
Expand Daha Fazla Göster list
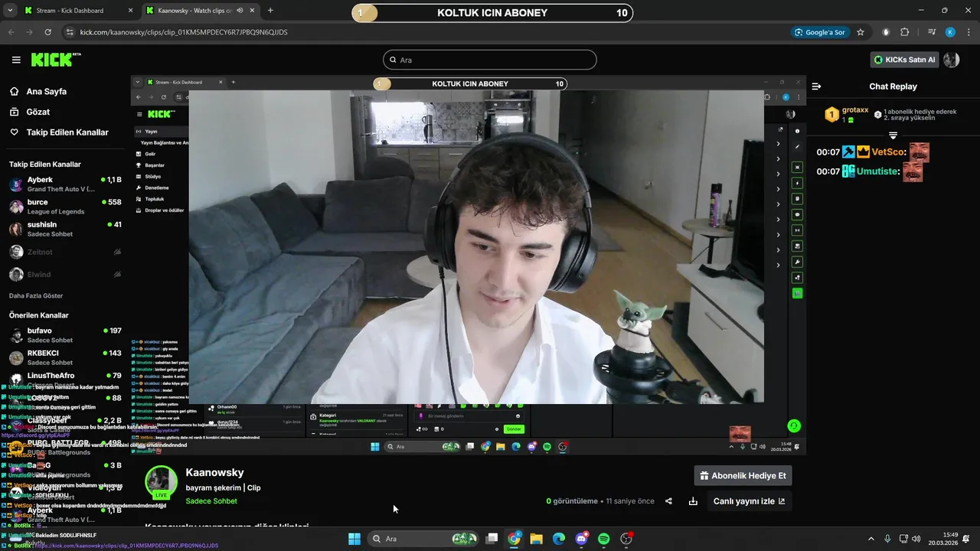36,295
